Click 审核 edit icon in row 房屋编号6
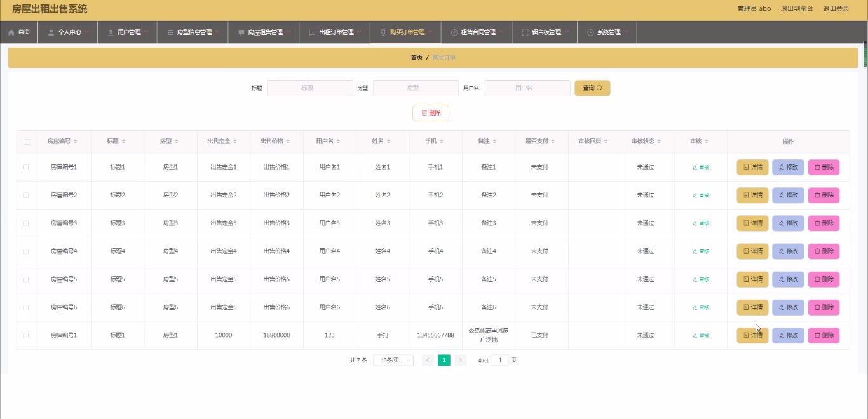This screenshot has width=868, height=419. tap(700, 307)
